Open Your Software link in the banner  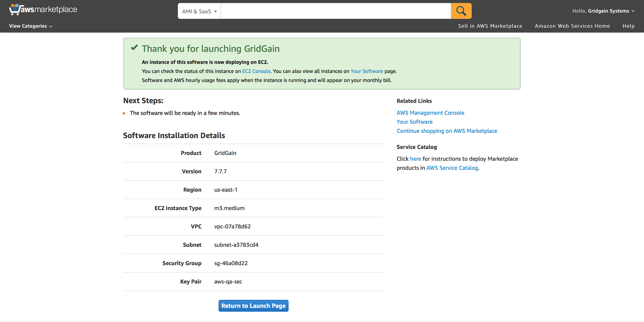coord(367,71)
